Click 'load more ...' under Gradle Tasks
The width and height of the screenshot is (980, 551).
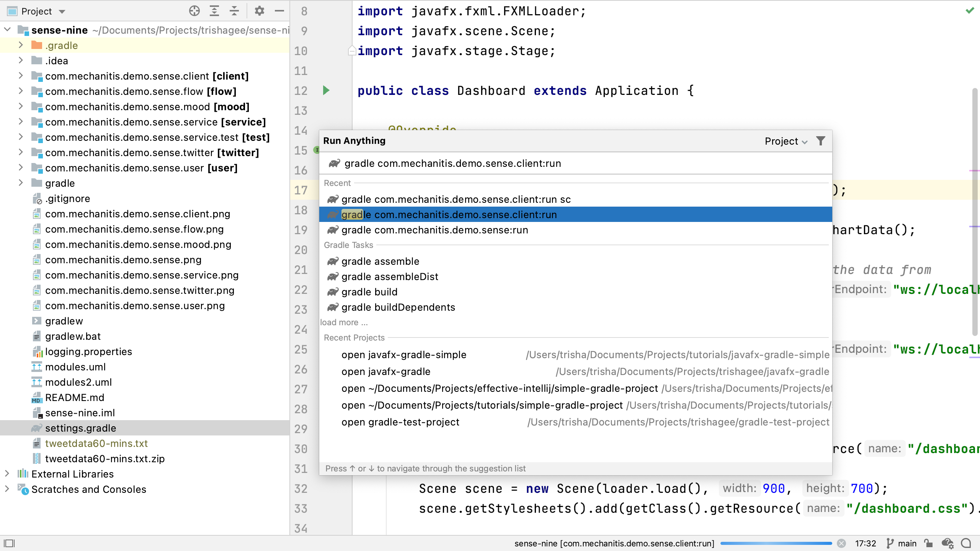344,322
